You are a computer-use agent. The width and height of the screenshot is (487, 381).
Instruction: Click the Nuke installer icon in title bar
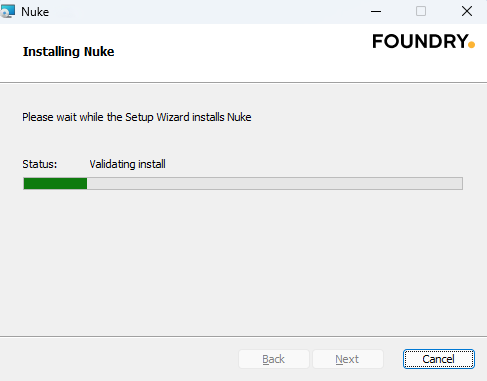tap(7, 11)
